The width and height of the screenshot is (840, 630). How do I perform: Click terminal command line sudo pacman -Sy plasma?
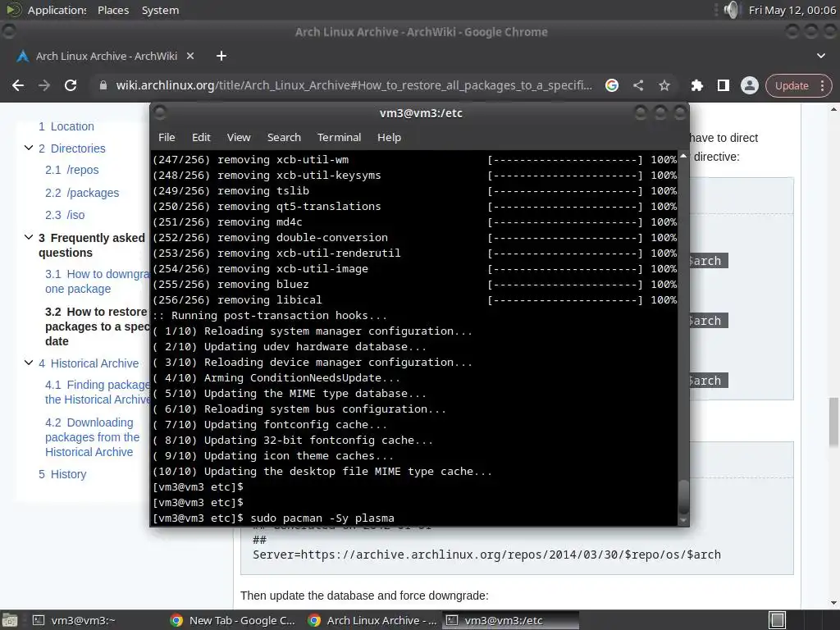[322, 518]
